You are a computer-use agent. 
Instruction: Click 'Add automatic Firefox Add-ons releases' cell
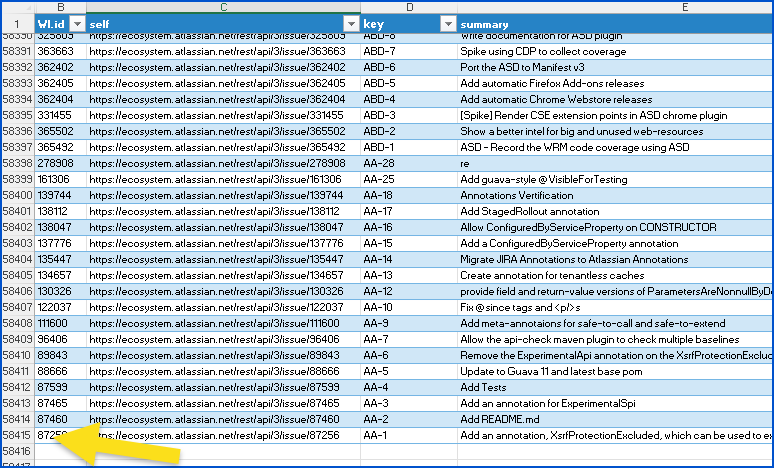click(616, 83)
